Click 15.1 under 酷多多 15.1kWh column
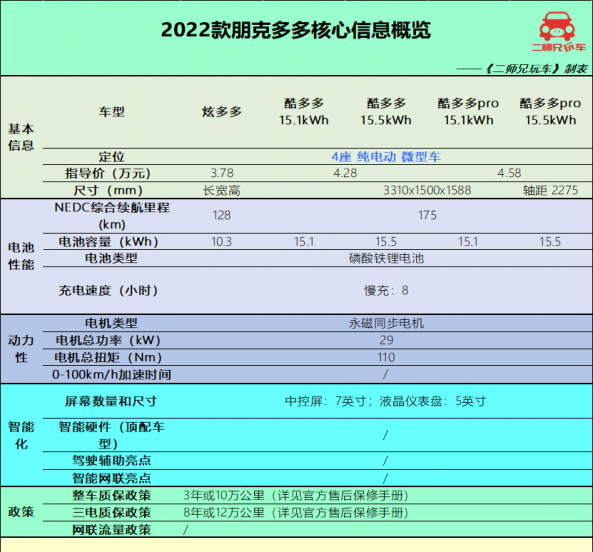 (x=304, y=242)
